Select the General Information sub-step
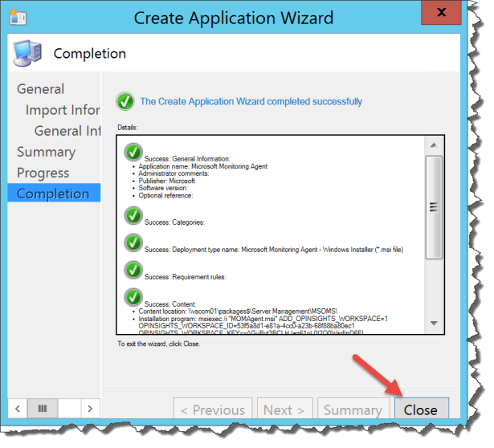Screen dimensions: 494x448 pyautogui.click(x=67, y=131)
